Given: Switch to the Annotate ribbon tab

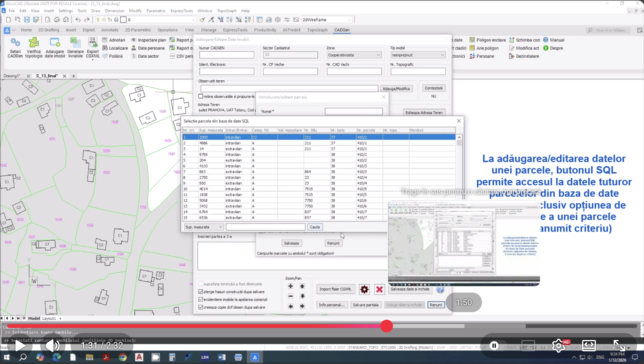Looking at the screenshot, I should pos(110,30).
